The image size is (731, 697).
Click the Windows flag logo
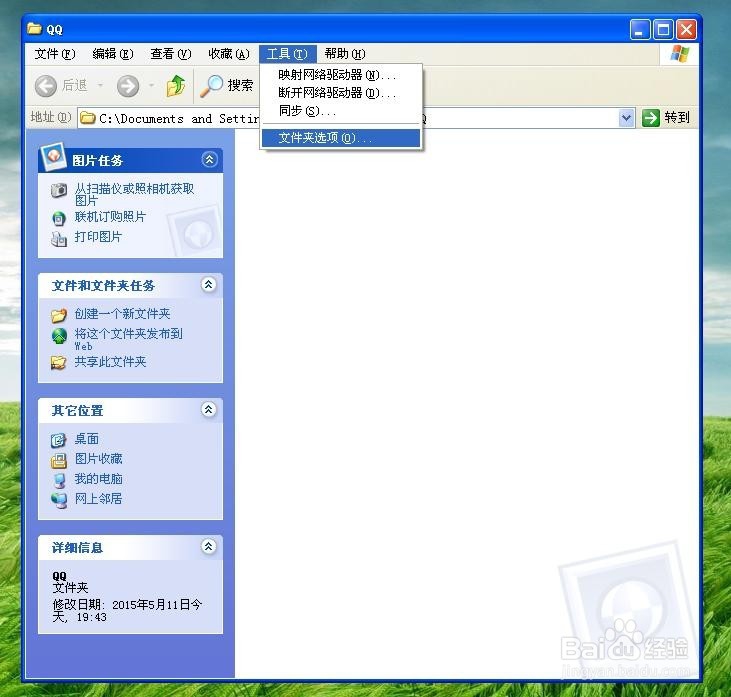[x=680, y=54]
